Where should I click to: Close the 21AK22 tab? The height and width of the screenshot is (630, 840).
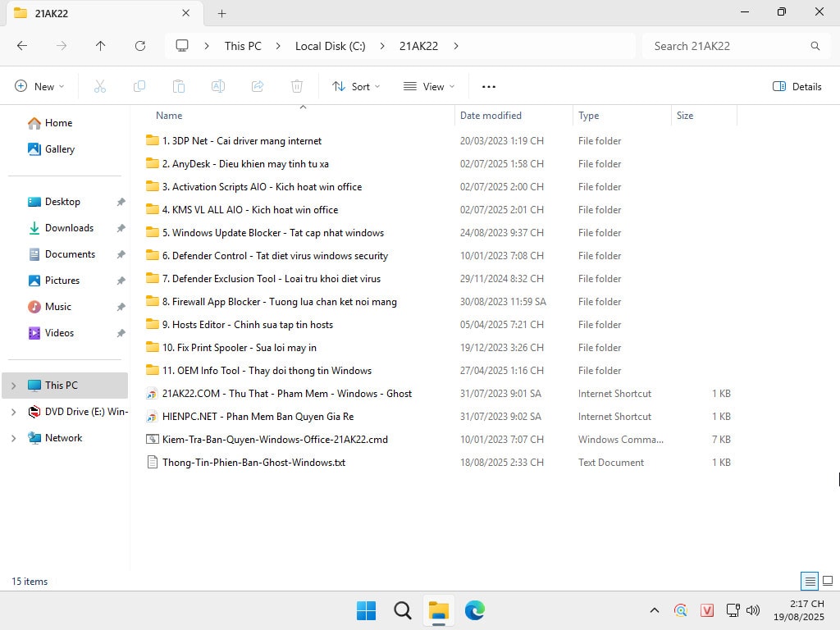tap(185, 13)
